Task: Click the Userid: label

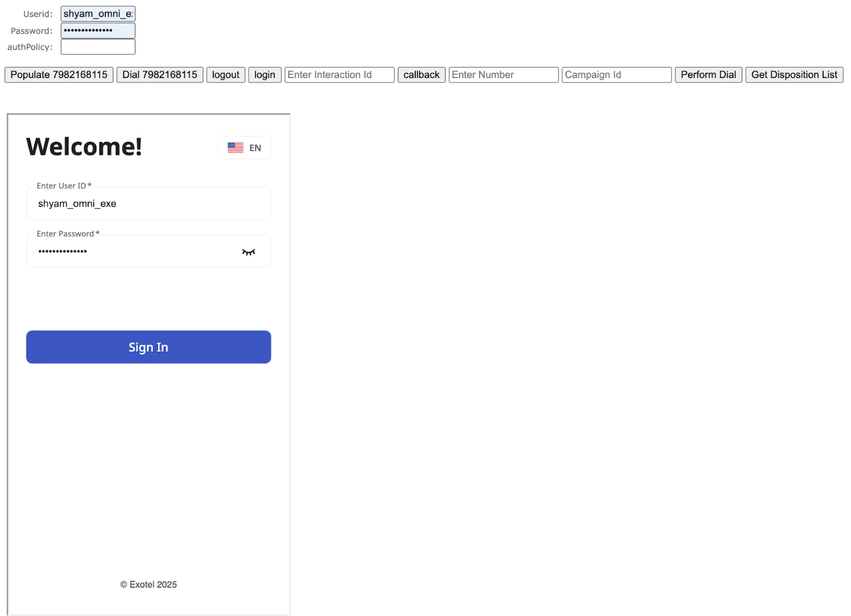Action: pos(38,14)
